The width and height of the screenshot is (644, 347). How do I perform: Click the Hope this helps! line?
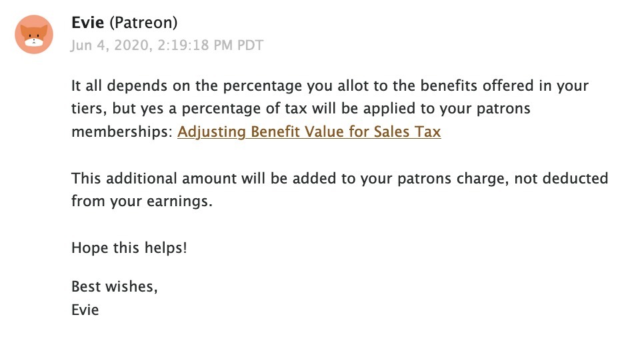pyautogui.click(x=129, y=248)
